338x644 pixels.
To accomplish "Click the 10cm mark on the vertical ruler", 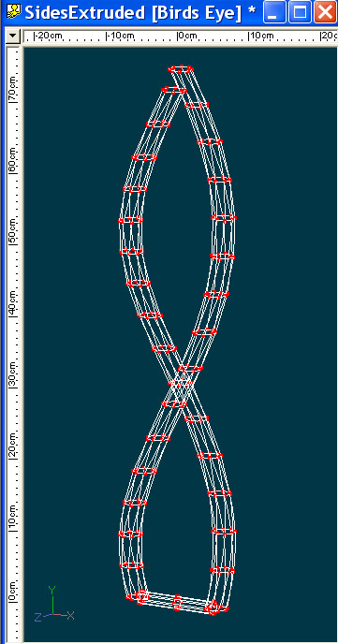I will coord(13,520).
